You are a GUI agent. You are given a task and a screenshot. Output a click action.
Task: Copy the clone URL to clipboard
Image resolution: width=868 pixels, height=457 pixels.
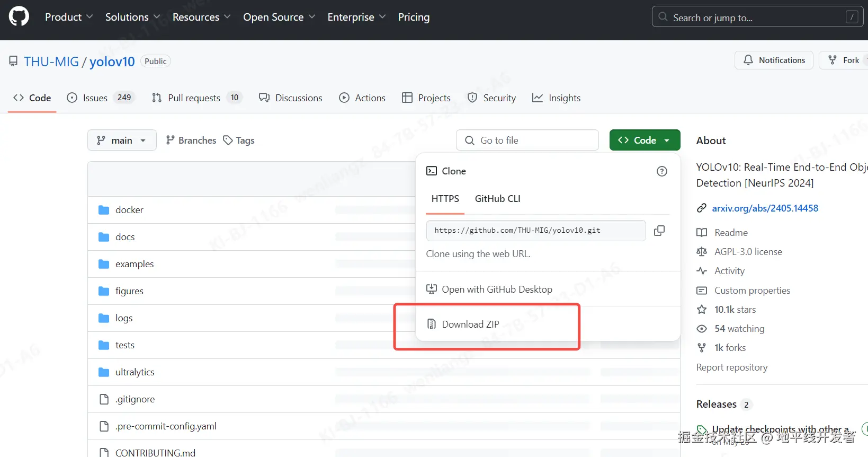coord(659,231)
